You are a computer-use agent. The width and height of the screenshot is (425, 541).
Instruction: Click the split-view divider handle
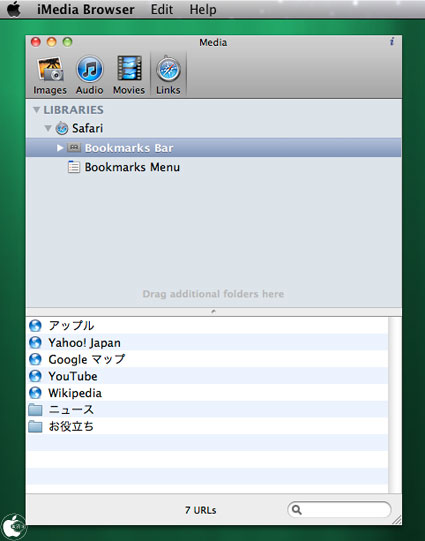pos(214,312)
